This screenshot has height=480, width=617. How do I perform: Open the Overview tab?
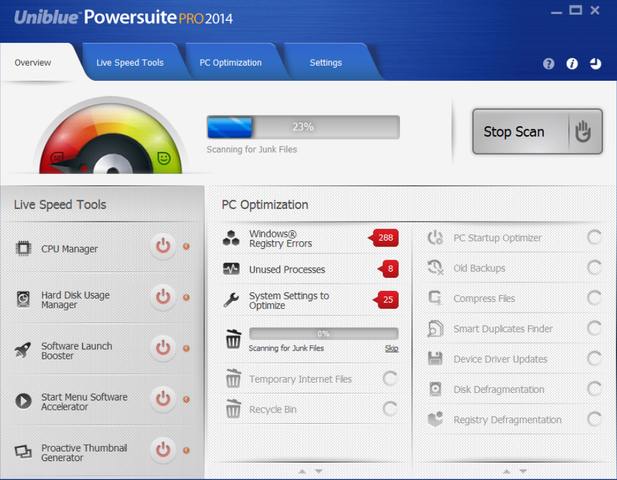coord(33,63)
